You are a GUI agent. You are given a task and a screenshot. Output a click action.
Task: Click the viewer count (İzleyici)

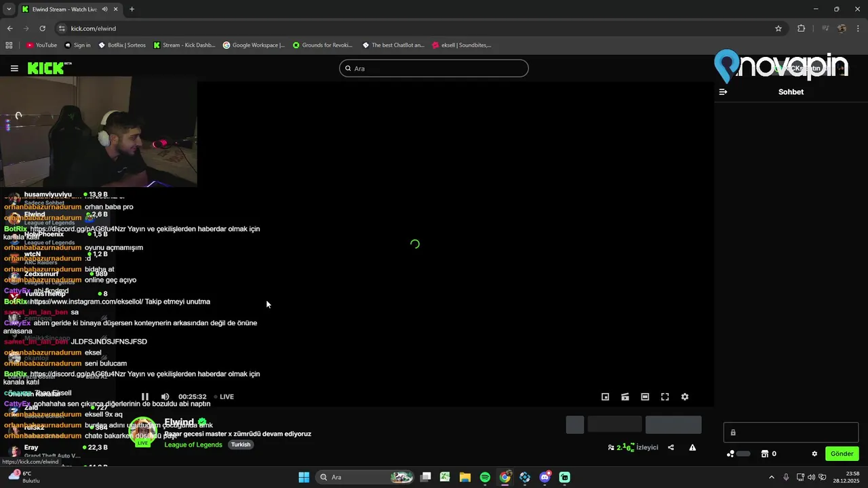(x=633, y=447)
